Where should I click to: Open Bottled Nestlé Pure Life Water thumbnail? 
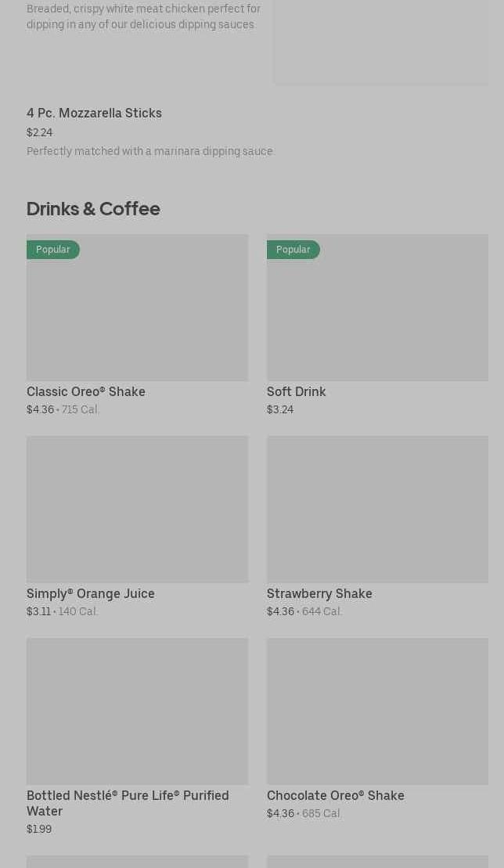[x=137, y=711]
